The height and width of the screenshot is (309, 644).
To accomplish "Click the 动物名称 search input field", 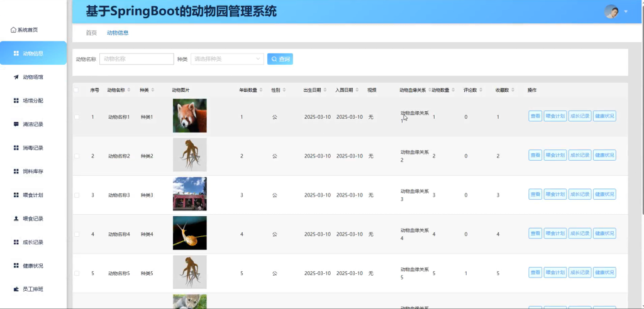I will (x=136, y=59).
